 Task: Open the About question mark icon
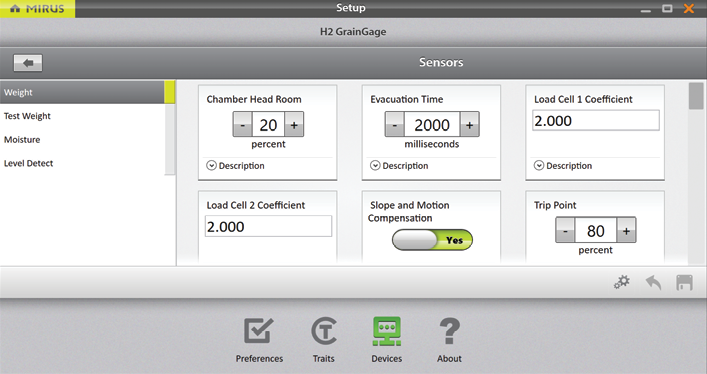(x=449, y=332)
